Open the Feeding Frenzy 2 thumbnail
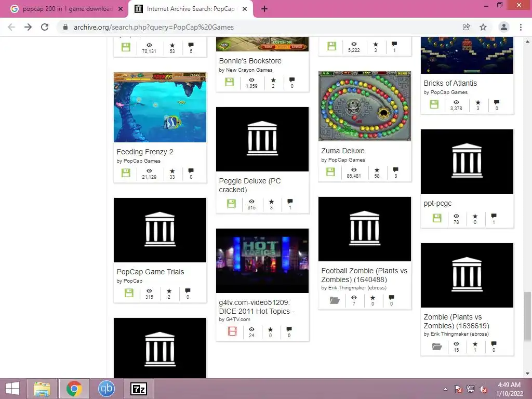 [x=160, y=107]
